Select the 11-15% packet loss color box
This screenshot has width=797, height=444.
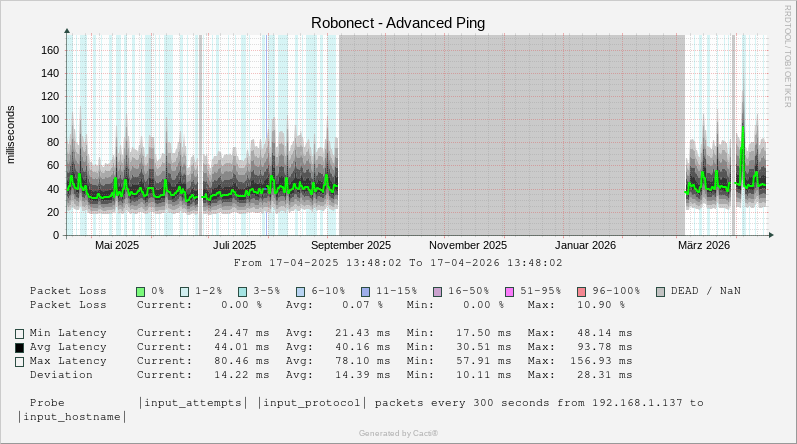click(365, 291)
